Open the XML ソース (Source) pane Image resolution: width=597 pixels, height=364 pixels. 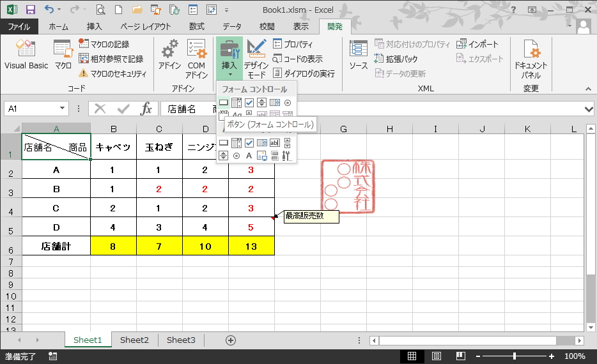click(x=359, y=54)
